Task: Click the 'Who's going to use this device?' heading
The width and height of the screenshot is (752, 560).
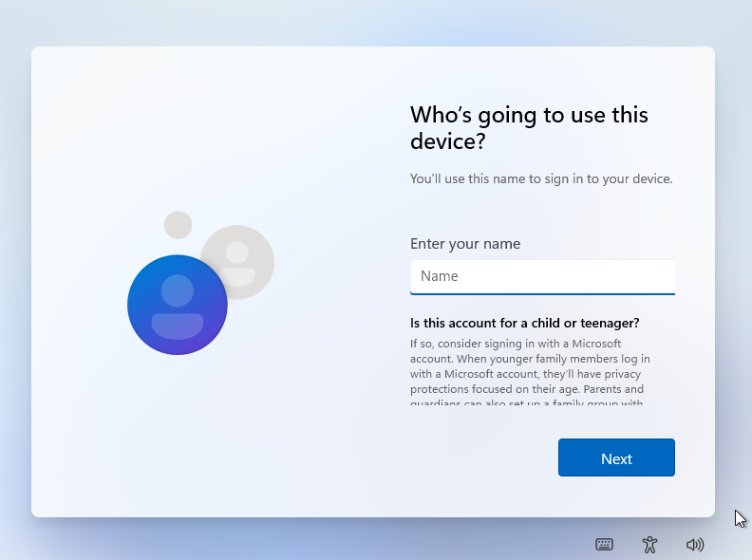Action: pos(529,128)
